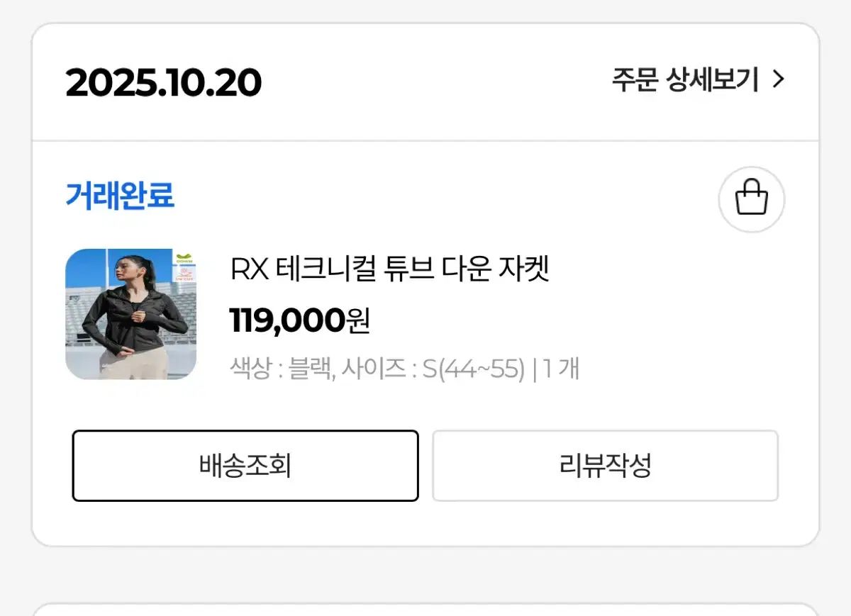
Task: Click the 색상 : 블랙 option text
Action: (x=282, y=369)
